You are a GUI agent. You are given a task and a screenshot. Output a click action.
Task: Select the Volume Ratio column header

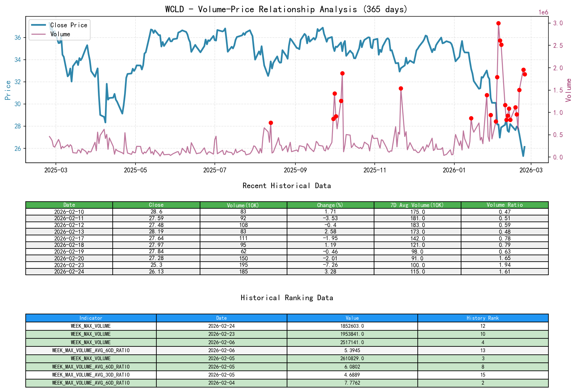(504, 205)
